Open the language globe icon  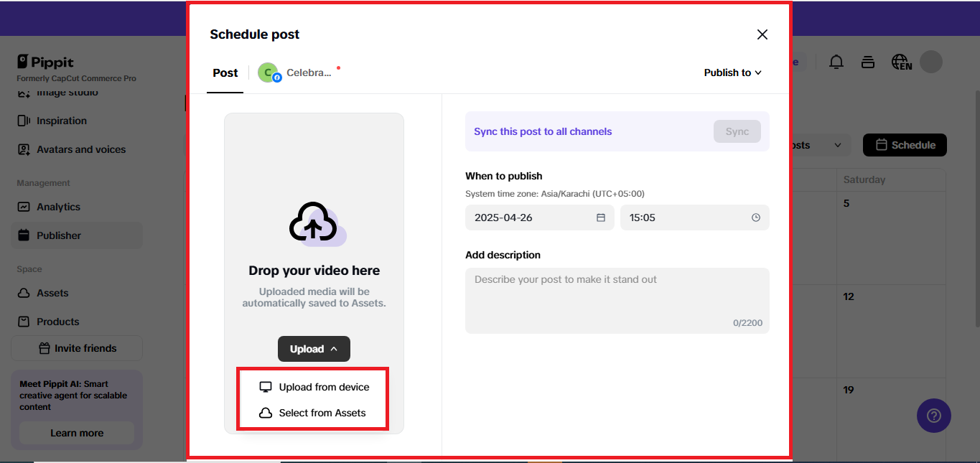[901, 62]
